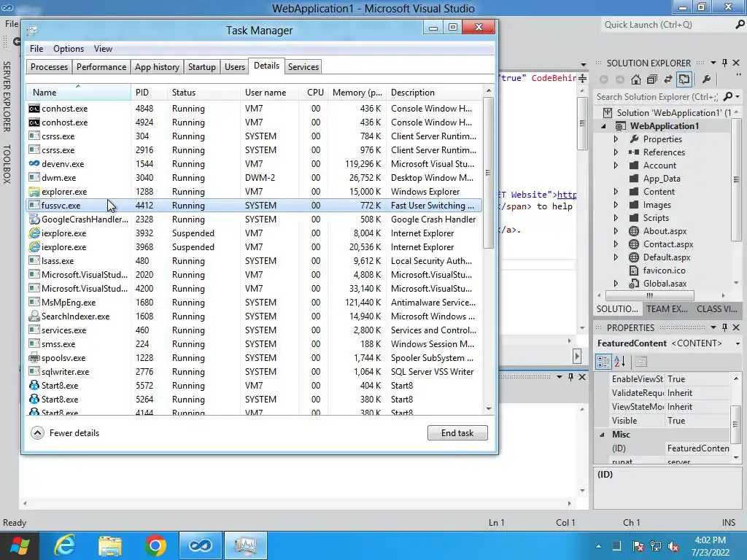Collapse the Misc category in Properties

602,435
